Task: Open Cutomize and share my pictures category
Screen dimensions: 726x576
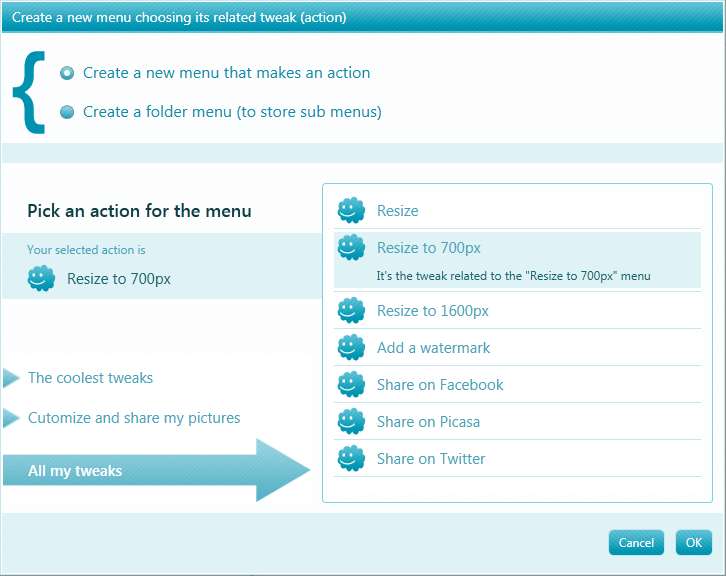Action: pos(134,418)
